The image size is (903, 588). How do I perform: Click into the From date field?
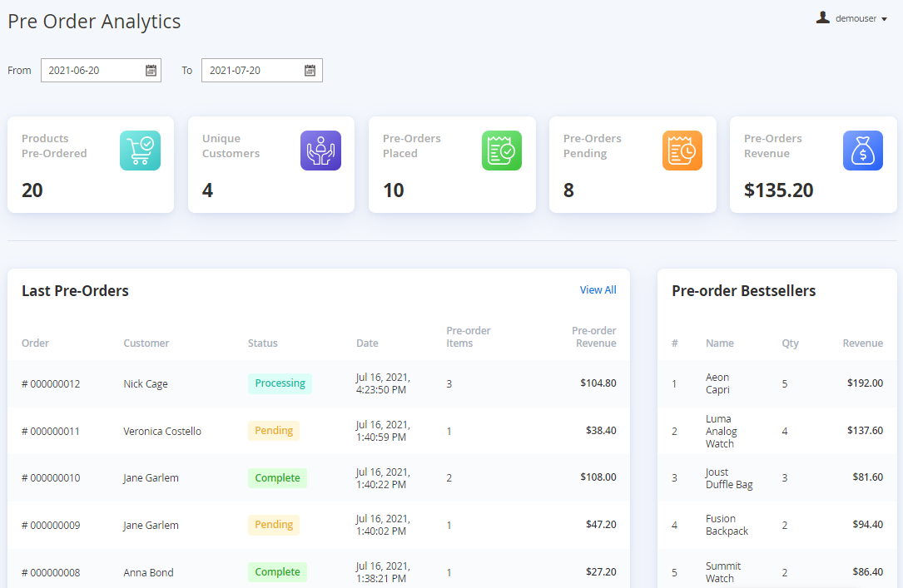[x=92, y=71]
